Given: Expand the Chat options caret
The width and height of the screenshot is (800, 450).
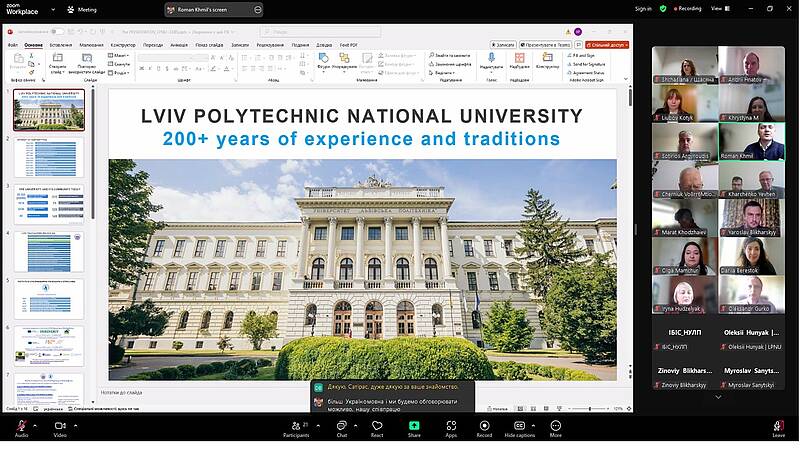Looking at the screenshot, I should pos(356,426).
